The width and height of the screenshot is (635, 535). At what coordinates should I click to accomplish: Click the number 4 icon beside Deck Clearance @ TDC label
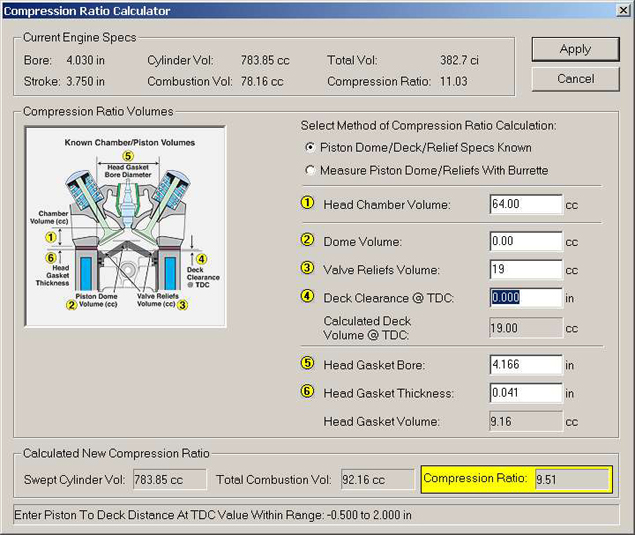[308, 297]
